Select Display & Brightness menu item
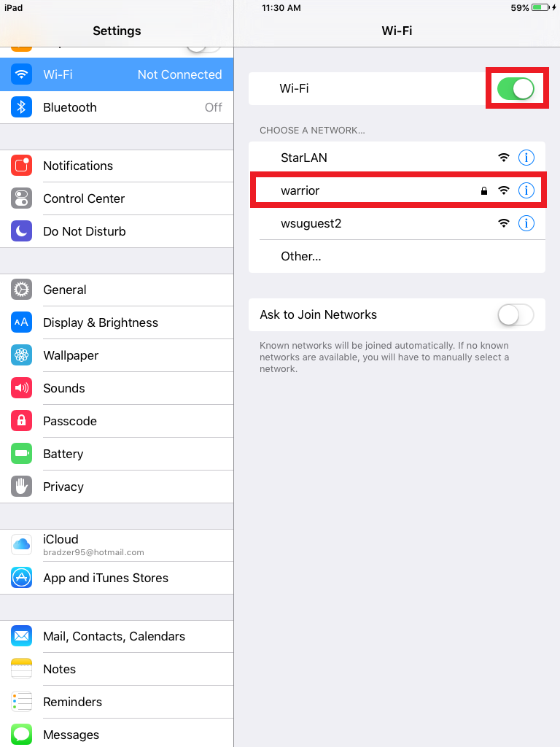This screenshot has height=747, width=560. tap(117, 322)
